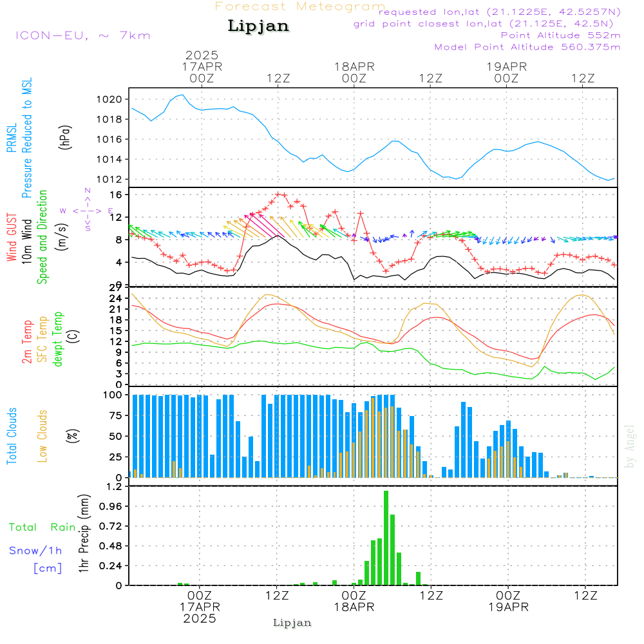Click the '24' temperature axis value
The height and width of the screenshot is (644, 644).
tap(115, 298)
